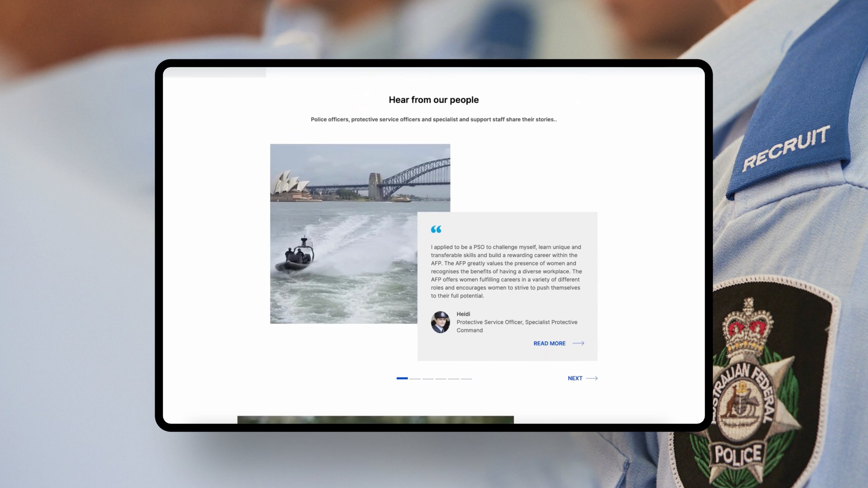Click Heidi's round profile photo
The image size is (868, 488).
[440, 322]
